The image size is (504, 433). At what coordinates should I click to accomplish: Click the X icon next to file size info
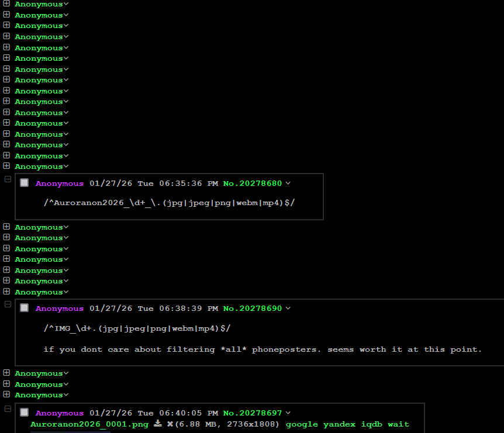[170, 424]
